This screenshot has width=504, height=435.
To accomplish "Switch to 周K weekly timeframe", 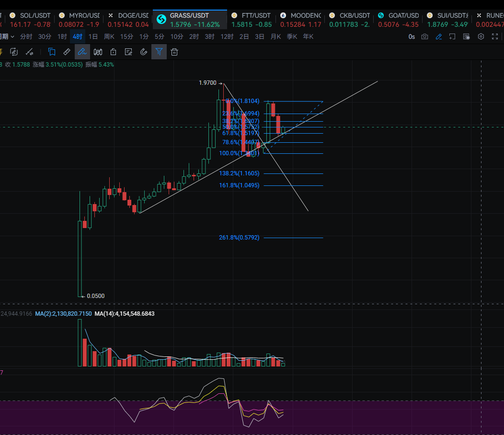I will [x=109, y=37].
